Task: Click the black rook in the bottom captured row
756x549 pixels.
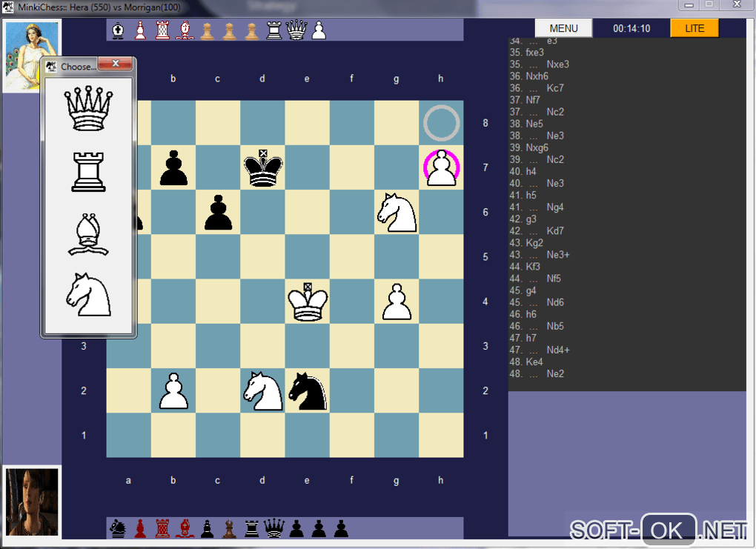Action: pos(252,529)
